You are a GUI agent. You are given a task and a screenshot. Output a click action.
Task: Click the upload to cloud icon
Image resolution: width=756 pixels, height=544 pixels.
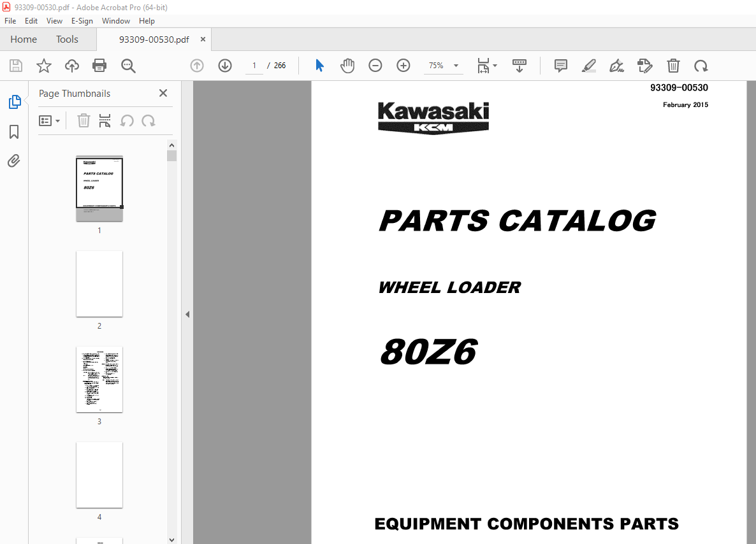tap(72, 66)
